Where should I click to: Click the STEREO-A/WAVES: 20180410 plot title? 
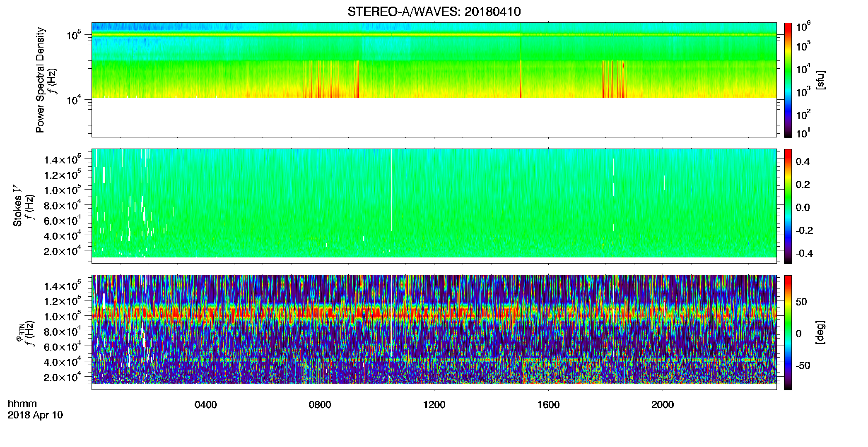click(434, 12)
